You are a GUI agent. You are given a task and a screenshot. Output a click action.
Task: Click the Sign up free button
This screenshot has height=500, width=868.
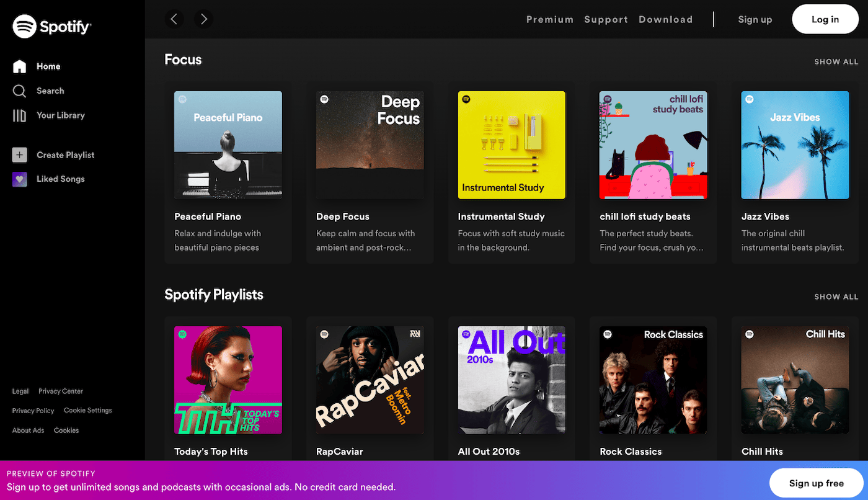(x=817, y=483)
